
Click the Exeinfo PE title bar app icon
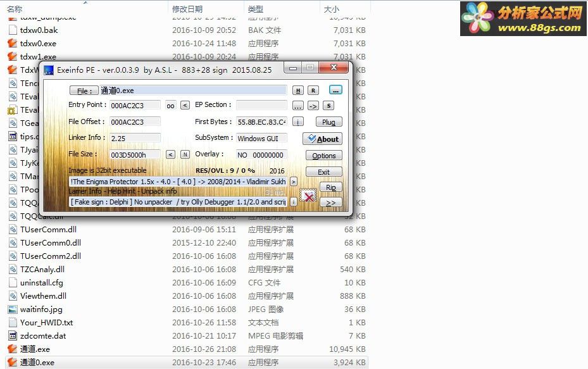point(49,70)
